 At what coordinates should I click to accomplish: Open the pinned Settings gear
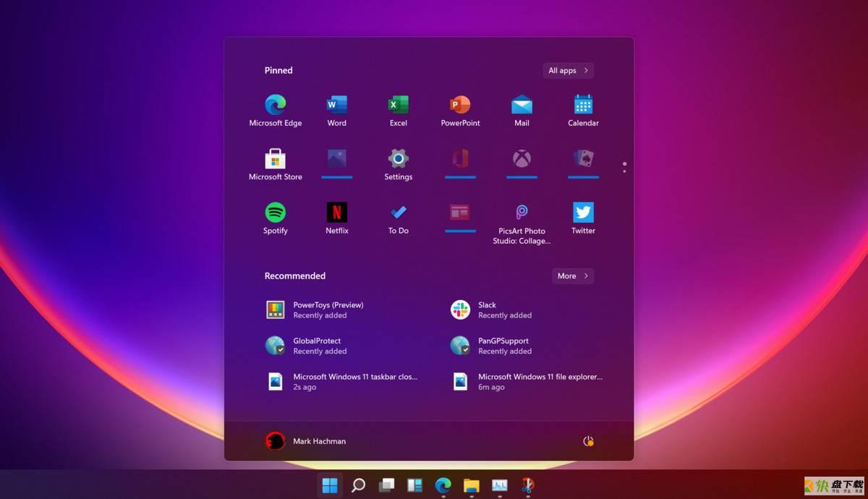click(x=399, y=164)
